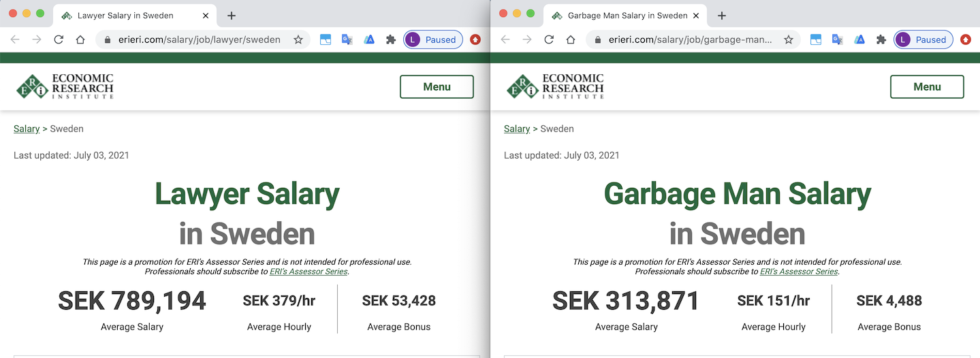
Task: Follow the Salary breadcrumb link on Lawyer page
Action: (x=27, y=129)
